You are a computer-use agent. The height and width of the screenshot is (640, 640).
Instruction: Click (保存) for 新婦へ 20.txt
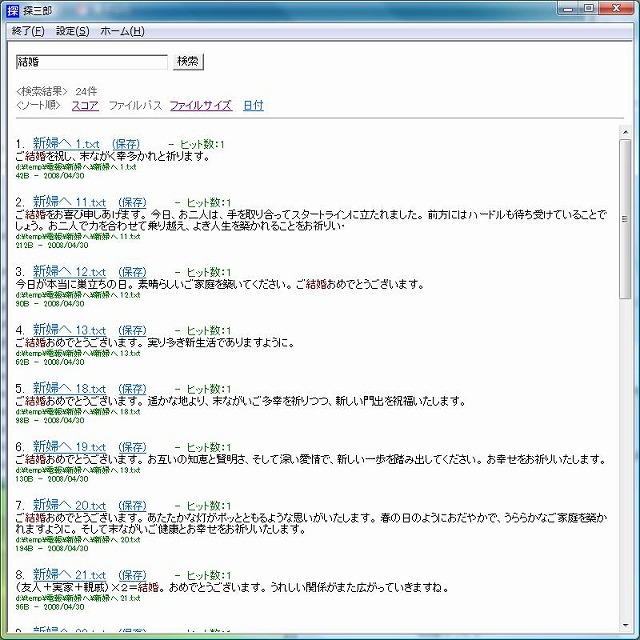132,506
